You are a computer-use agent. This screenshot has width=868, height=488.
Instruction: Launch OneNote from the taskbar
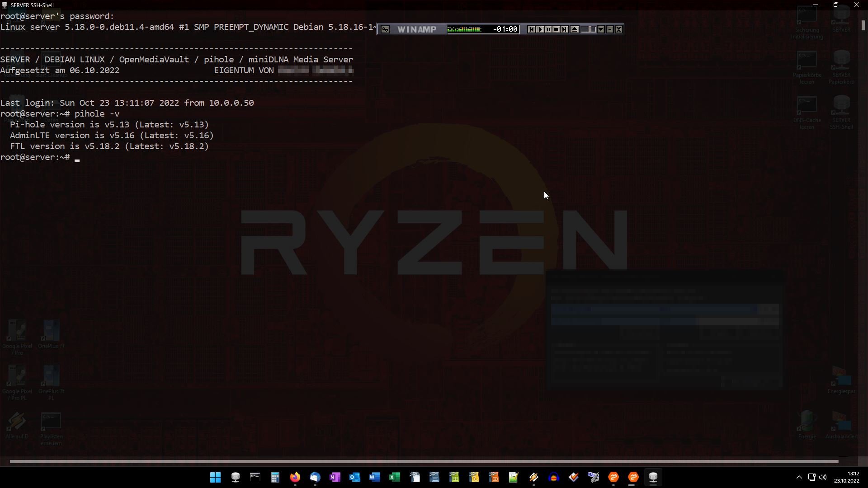[x=335, y=477]
